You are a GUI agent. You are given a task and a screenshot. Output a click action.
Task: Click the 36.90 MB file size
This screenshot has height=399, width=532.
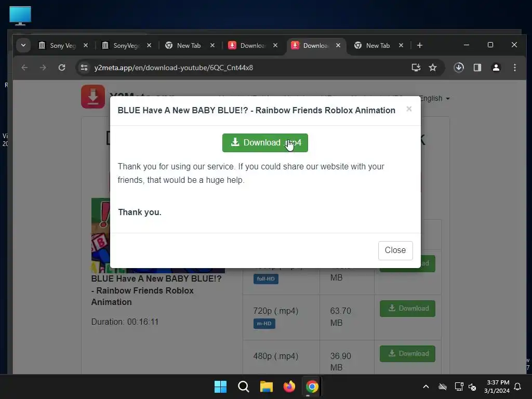[x=341, y=362]
